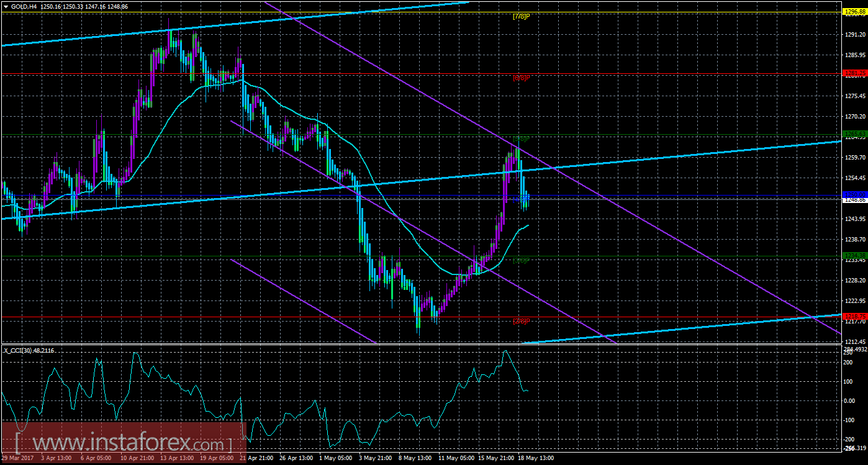Select the green [5/8]P level label
868x465 pixels.
(x=522, y=138)
